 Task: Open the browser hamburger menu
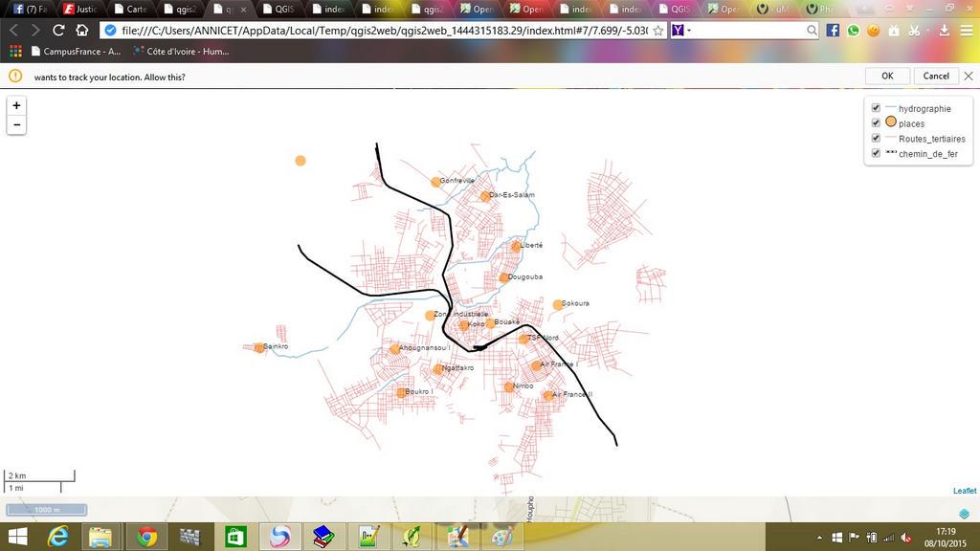tap(968, 30)
